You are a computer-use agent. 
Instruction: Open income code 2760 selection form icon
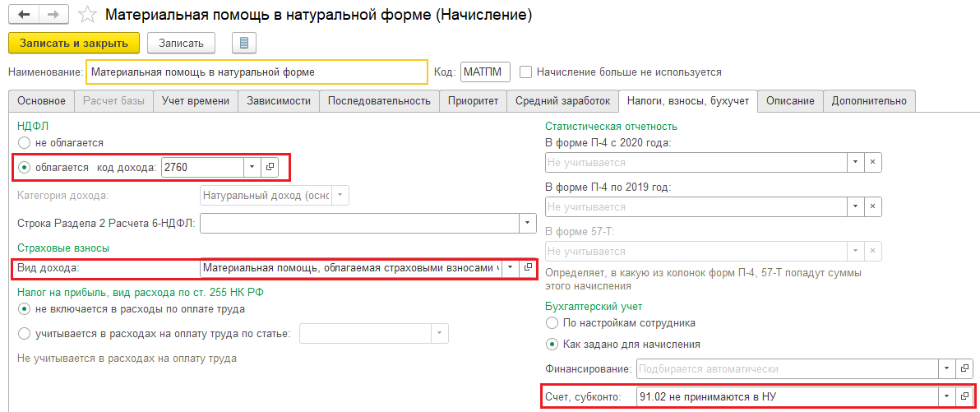coord(269,167)
